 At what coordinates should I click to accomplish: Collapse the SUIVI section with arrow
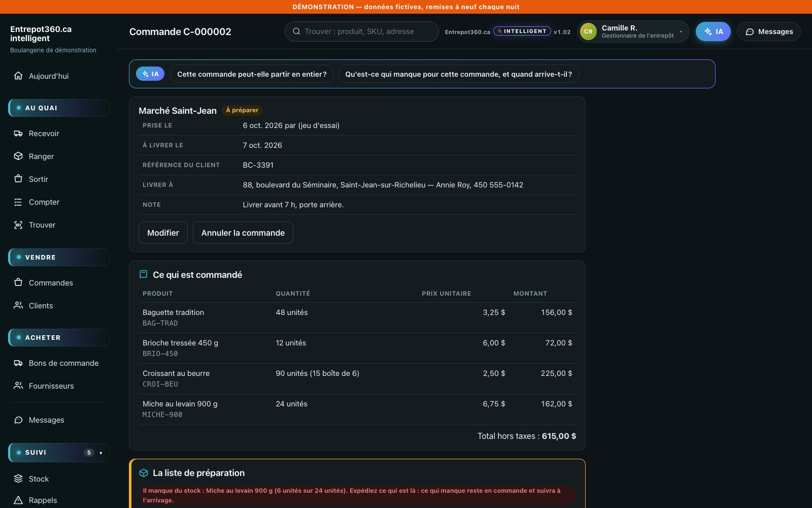(x=101, y=453)
